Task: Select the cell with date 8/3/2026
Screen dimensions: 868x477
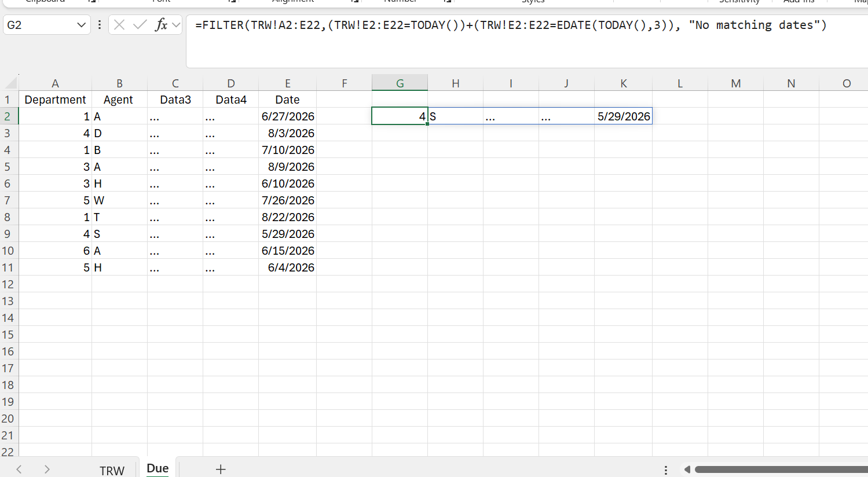Action: (x=287, y=133)
